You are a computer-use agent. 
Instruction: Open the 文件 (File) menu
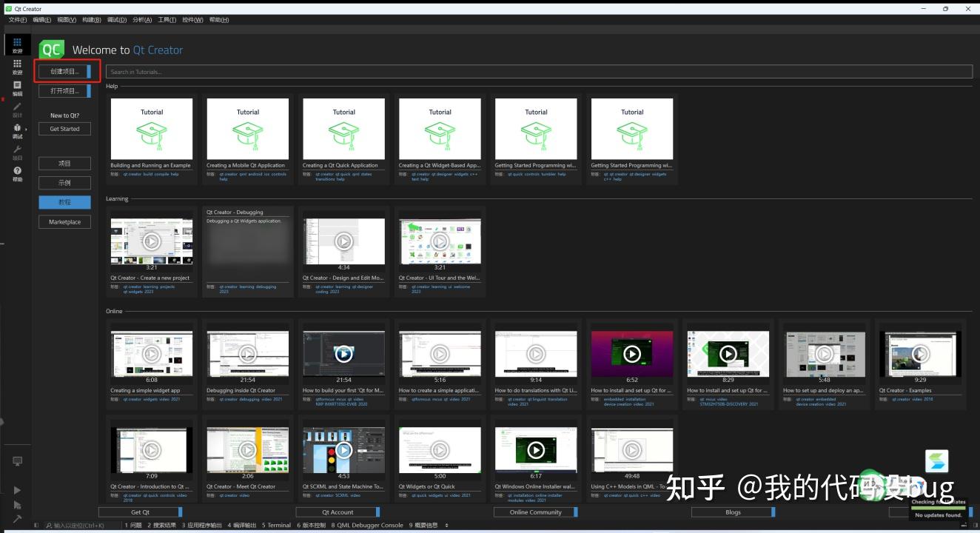click(x=16, y=19)
